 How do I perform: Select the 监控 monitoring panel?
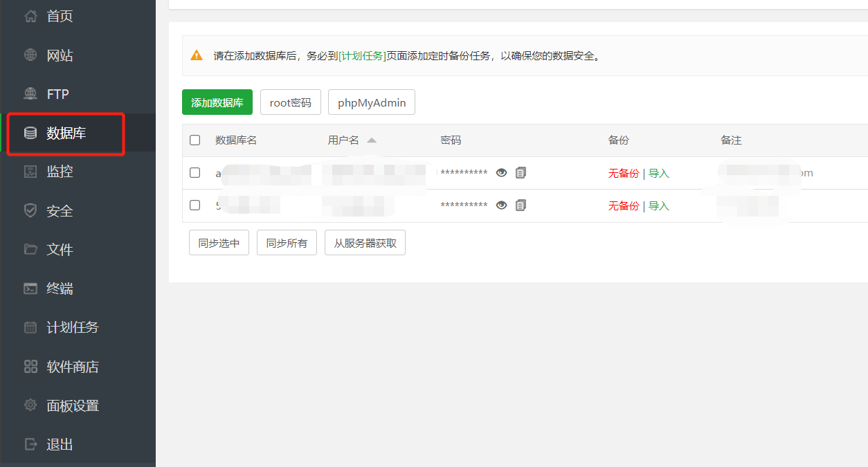point(59,171)
